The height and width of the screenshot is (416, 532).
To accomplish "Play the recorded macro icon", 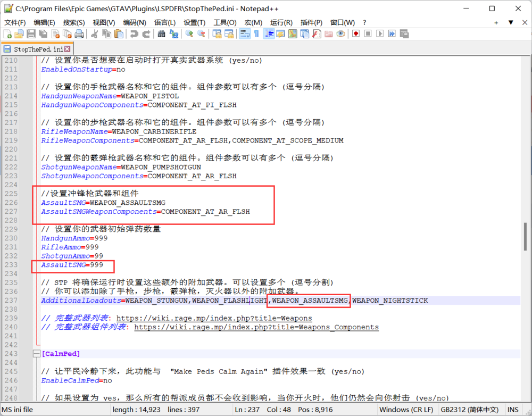I will tap(380, 34).
